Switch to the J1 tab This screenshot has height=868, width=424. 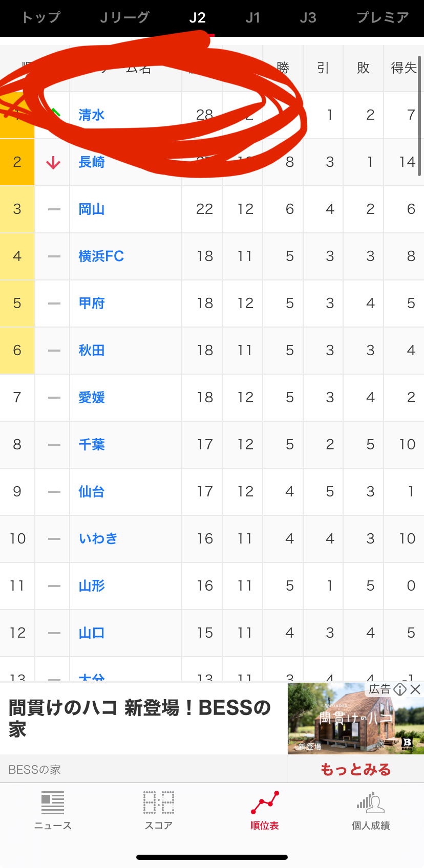point(253,18)
